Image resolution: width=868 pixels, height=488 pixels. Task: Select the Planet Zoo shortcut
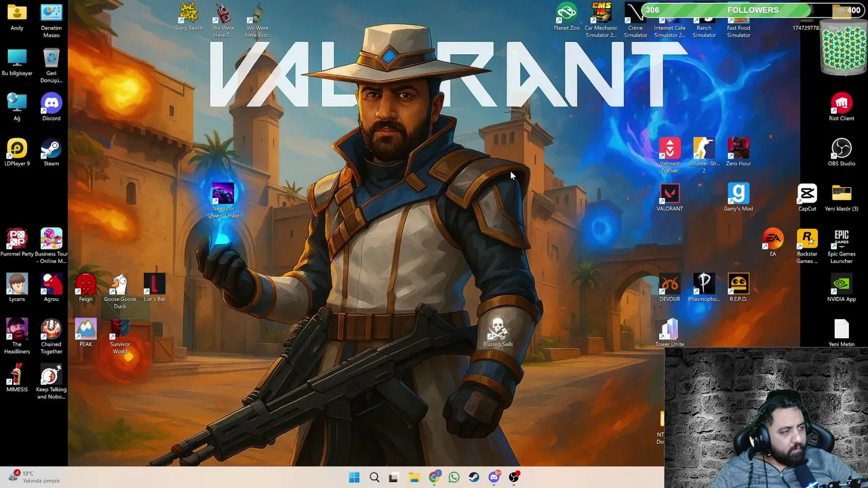[x=566, y=18]
